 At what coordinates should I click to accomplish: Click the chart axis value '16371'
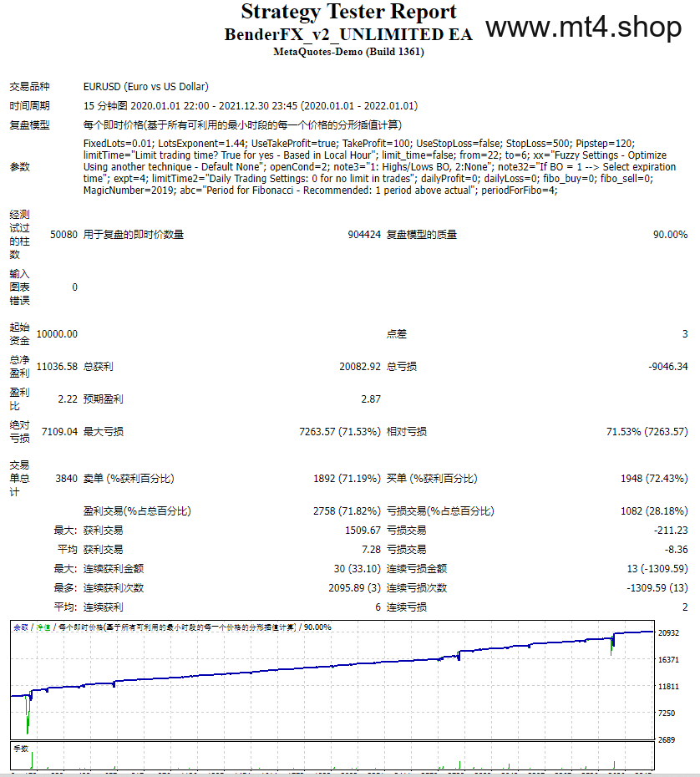tap(668, 660)
